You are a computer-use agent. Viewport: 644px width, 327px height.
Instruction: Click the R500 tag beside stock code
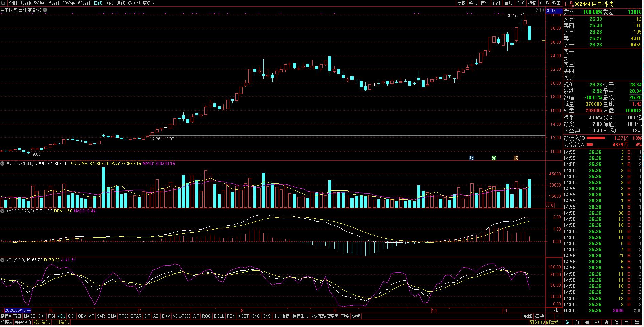click(x=571, y=4)
